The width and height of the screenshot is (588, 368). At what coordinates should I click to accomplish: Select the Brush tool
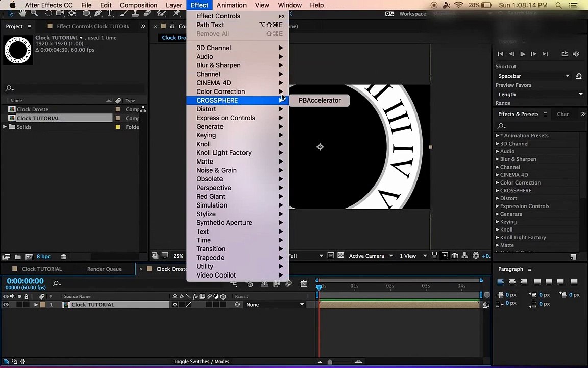[x=124, y=13]
